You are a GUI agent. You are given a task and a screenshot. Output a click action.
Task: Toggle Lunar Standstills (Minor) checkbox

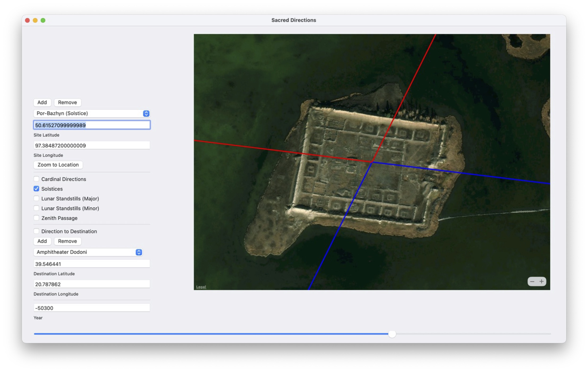tap(36, 208)
